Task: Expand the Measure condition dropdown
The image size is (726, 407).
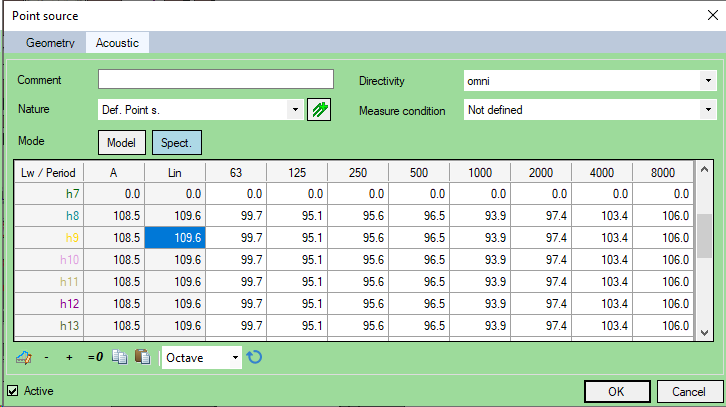Action: tap(590, 110)
